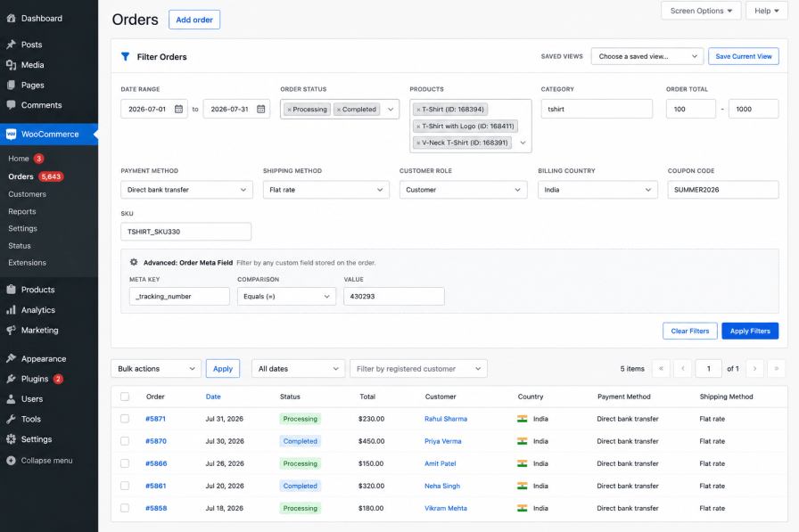Check the box for order #5870

(x=125, y=441)
